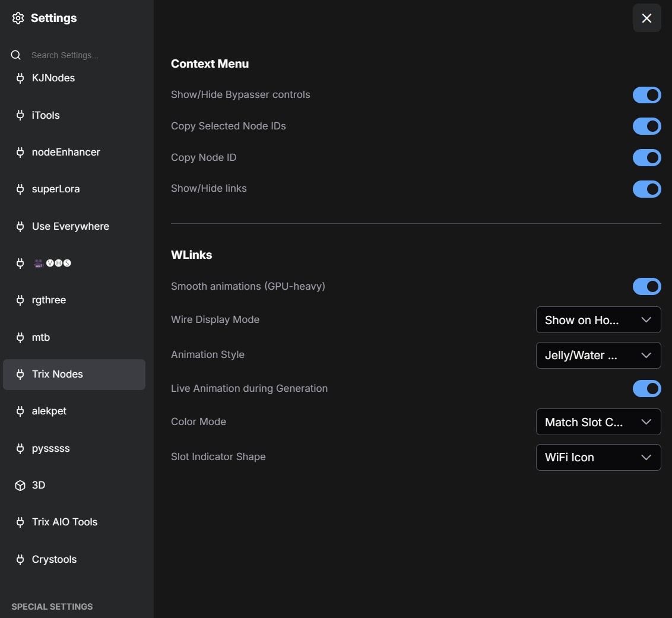Open Use Everywhere settings

74,226
